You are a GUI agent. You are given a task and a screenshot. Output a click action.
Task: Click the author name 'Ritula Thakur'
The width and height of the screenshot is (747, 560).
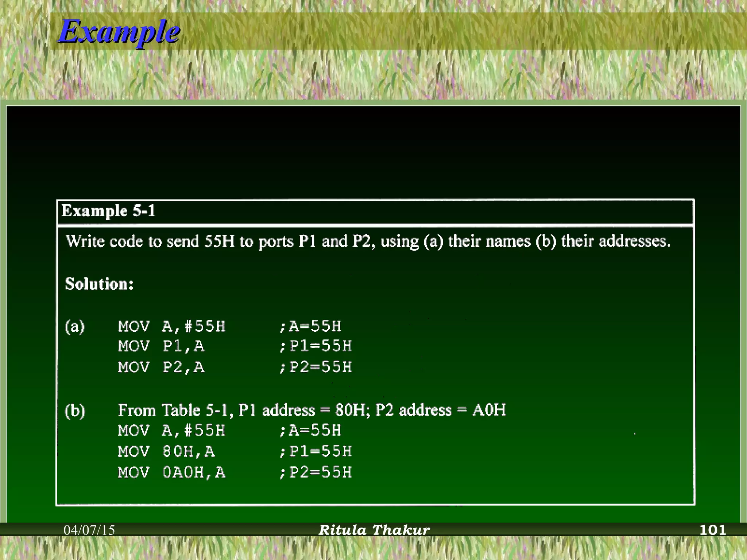[x=374, y=530]
